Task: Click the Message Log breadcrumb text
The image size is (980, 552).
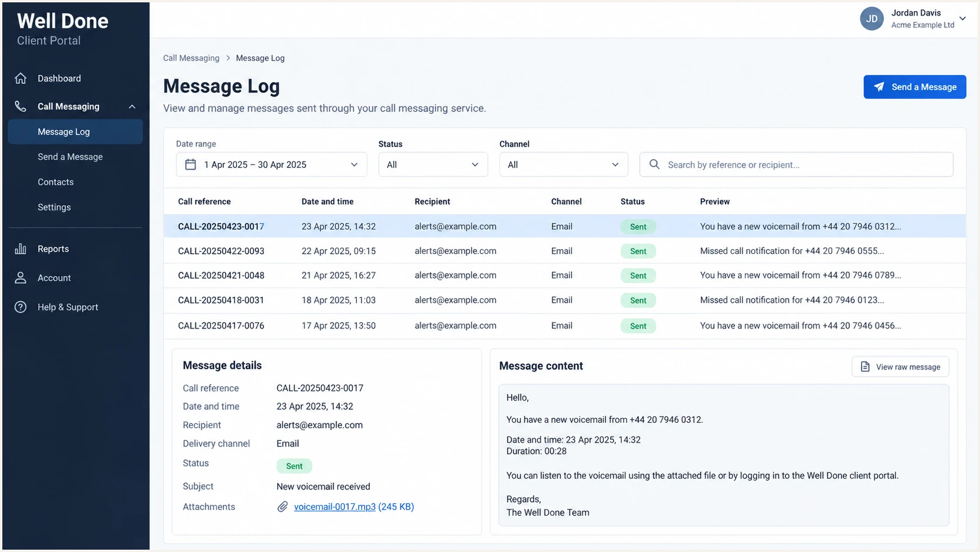Action: pyautogui.click(x=260, y=58)
